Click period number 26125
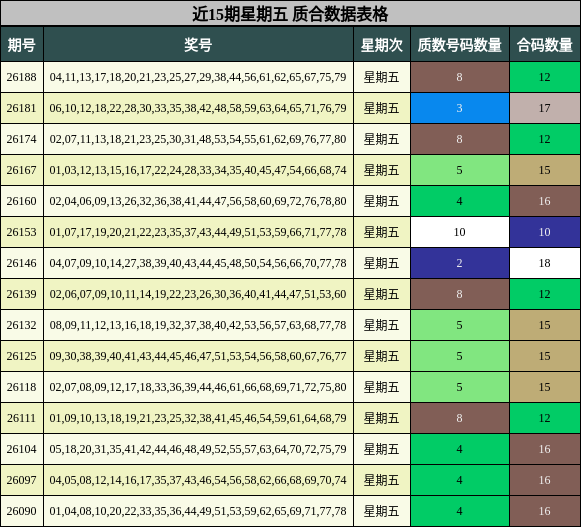 [21, 356]
